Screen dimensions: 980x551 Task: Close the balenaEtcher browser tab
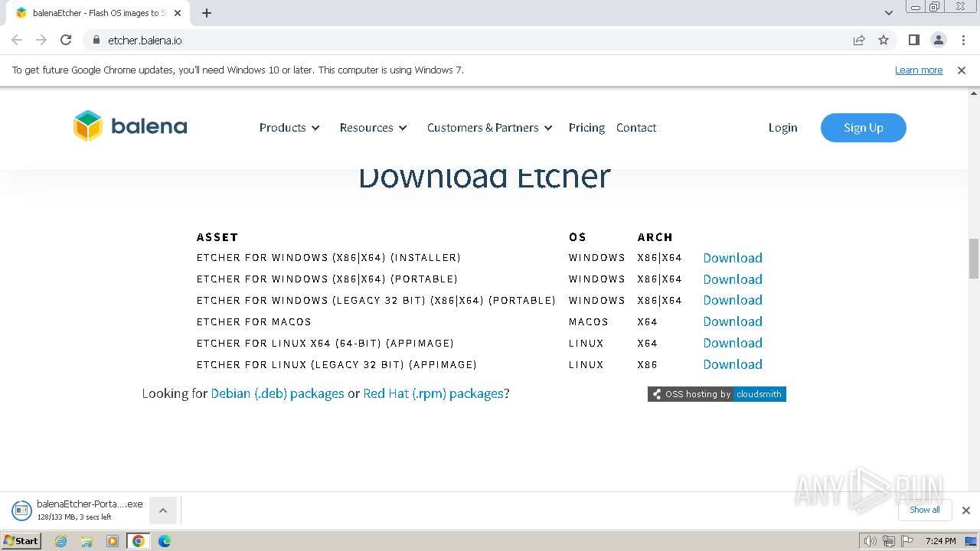click(x=178, y=13)
